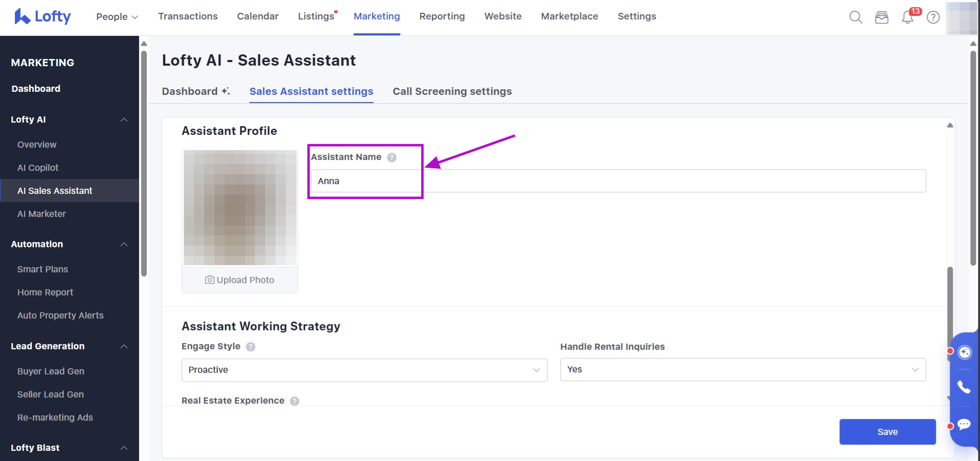The image size is (980, 461).
Task: Collapse the Lead Generation sidebar section
Action: tap(124, 346)
